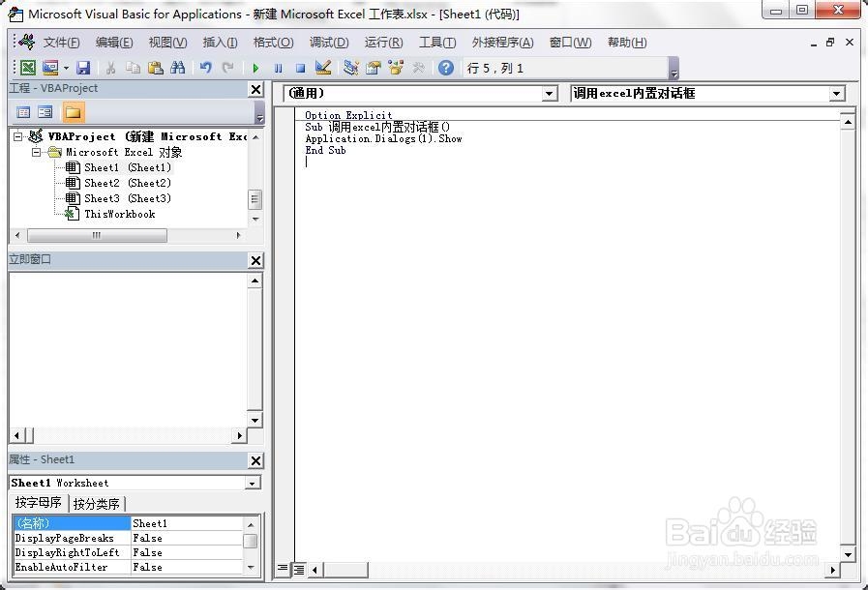This screenshot has height=590, width=868.
Task: Open the 窗口(W) menu
Action: pyautogui.click(x=570, y=43)
